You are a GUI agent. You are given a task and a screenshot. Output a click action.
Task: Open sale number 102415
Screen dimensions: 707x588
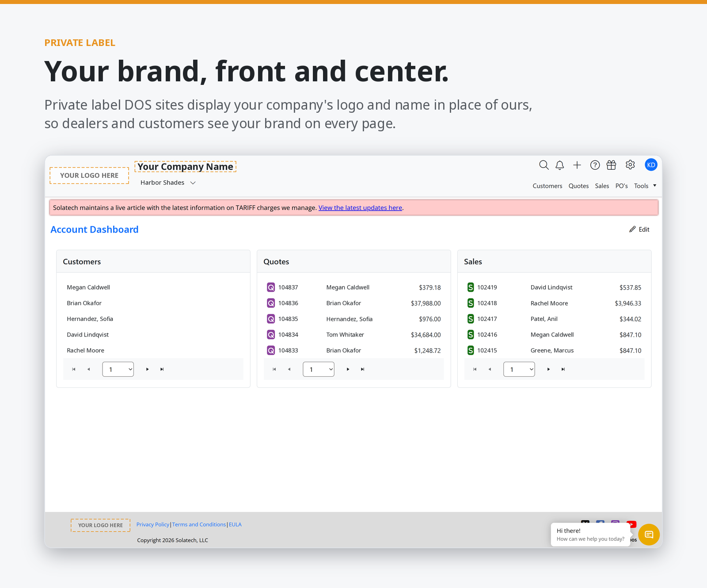pos(487,351)
